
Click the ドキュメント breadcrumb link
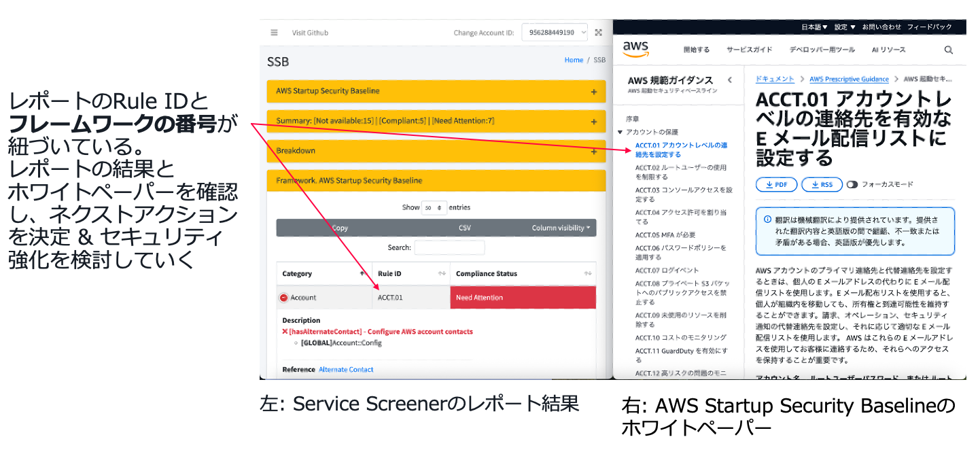775,79
